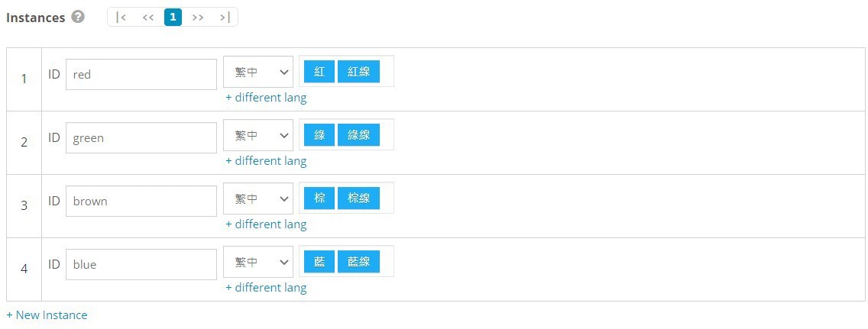The image size is (868, 329).
Task: Open language dropdown for green instance
Action: pyautogui.click(x=258, y=135)
